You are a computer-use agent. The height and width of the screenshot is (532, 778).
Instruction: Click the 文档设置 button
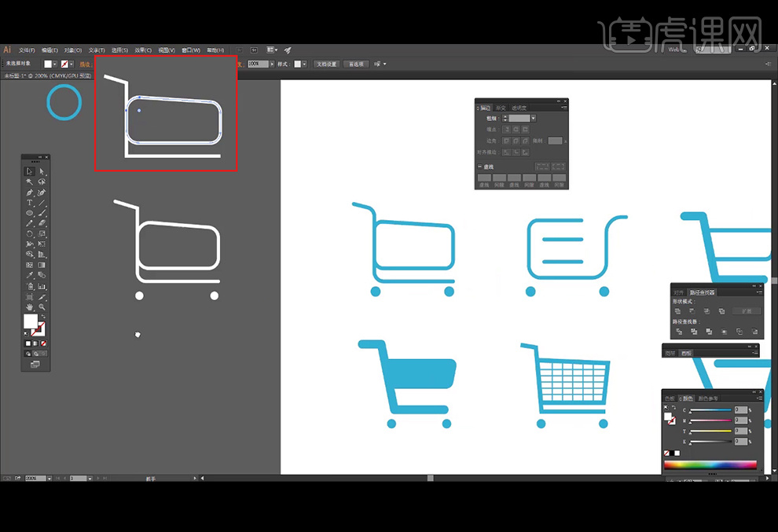click(x=326, y=64)
